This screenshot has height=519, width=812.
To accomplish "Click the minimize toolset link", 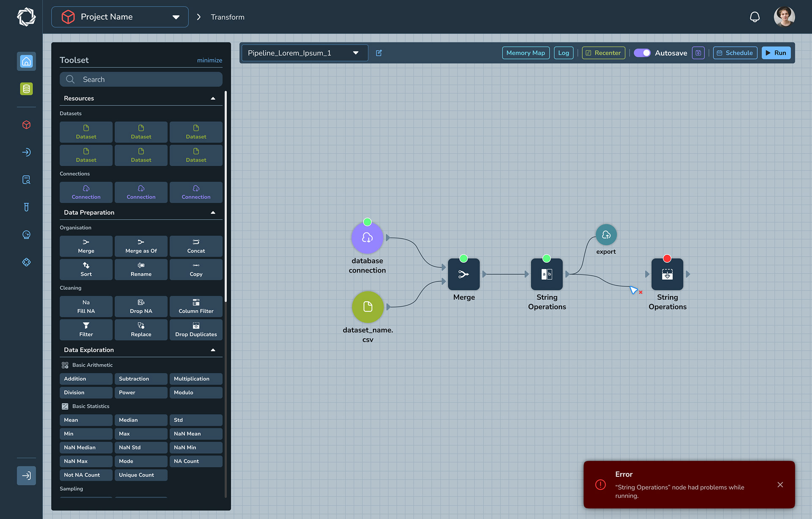I will pyautogui.click(x=209, y=60).
